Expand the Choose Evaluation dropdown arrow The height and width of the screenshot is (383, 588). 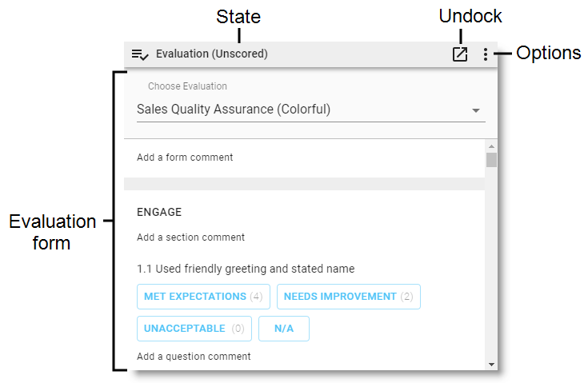click(476, 110)
